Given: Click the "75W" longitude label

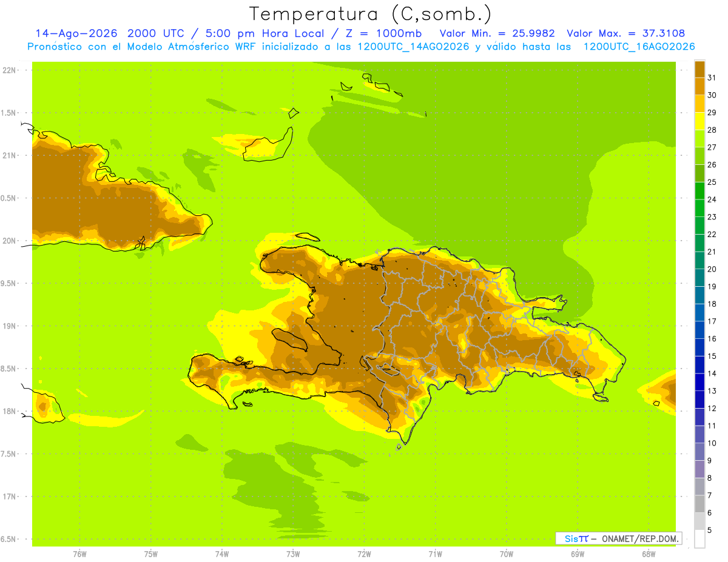Looking at the screenshot, I should [151, 554].
